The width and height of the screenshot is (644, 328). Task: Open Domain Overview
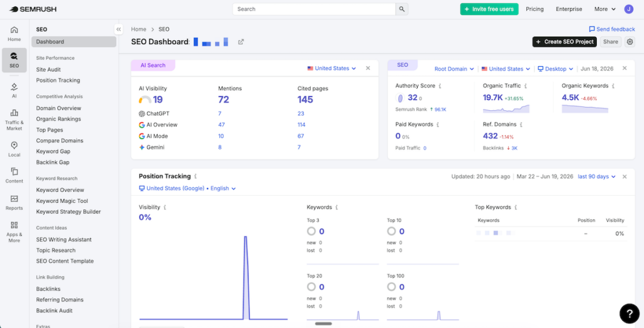(x=58, y=108)
